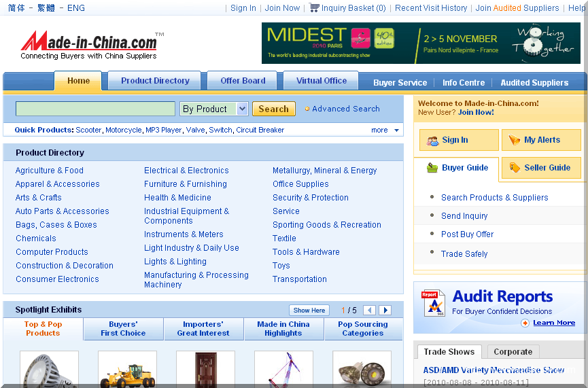Open Audited Suppliers in navigation bar
Viewport: 588px width, 388px height.
tap(534, 83)
